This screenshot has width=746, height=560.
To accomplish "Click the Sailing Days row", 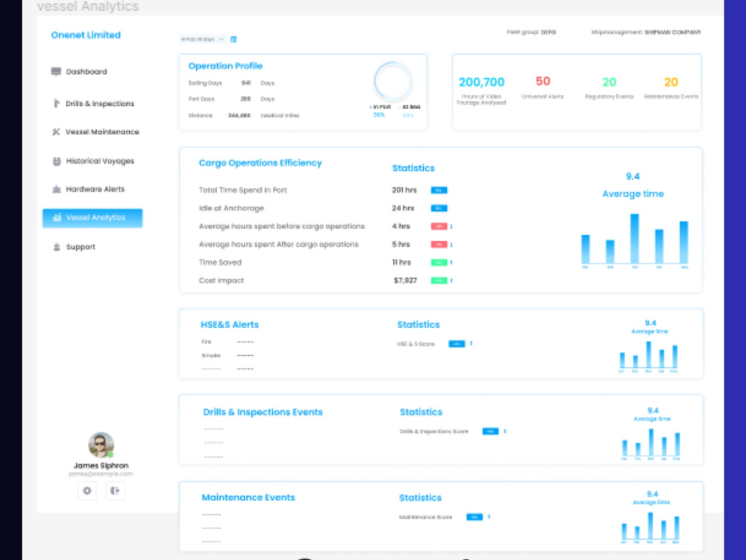I will pos(231,83).
